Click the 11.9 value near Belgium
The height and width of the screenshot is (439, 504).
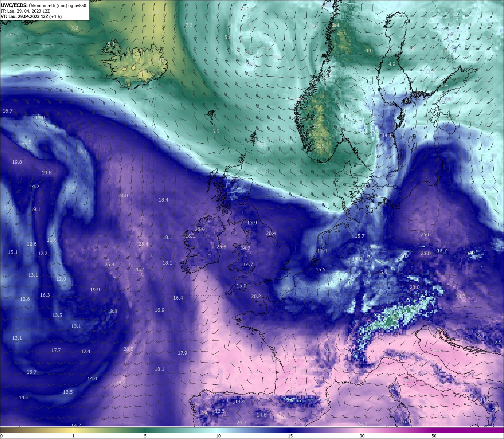285,289
